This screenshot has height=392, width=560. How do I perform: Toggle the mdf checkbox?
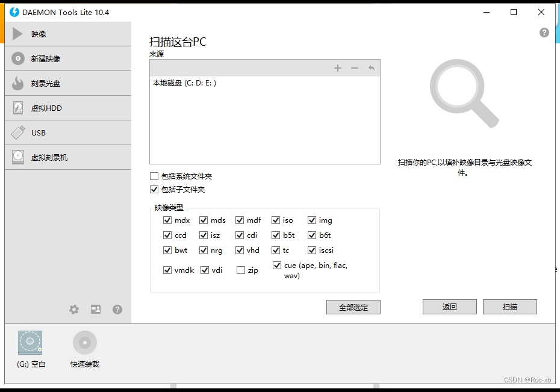coord(239,220)
